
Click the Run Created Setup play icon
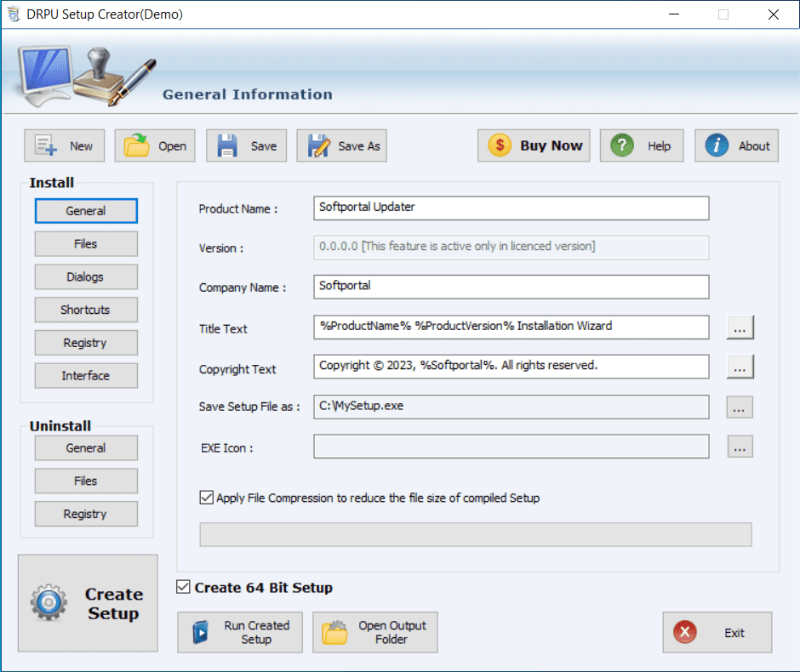pos(201,632)
